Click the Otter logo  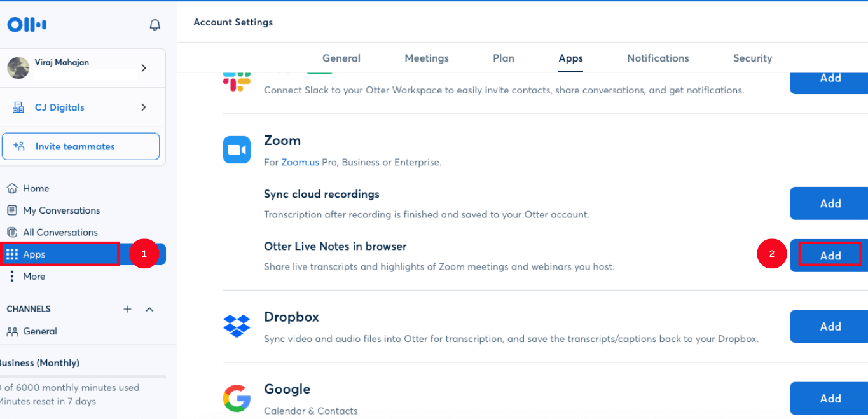[x=27, y=25]
